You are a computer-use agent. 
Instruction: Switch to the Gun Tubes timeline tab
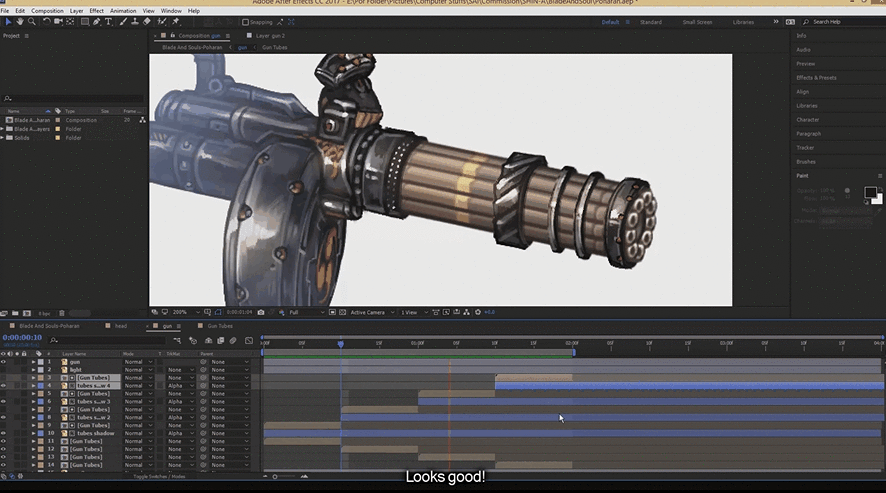(220, 326)
